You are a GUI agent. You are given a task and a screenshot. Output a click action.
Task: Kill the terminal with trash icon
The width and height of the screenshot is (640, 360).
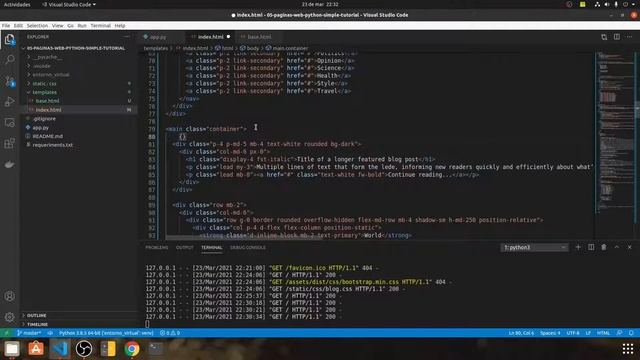point(604,247)
